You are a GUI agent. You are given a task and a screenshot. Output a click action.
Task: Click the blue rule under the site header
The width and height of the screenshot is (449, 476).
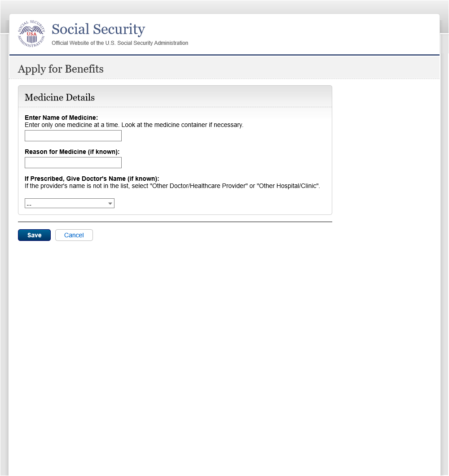tap(224, 55)
